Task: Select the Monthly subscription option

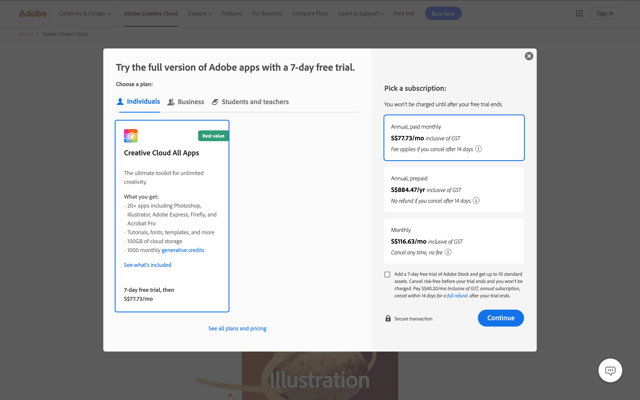Action: pos(453,241)
